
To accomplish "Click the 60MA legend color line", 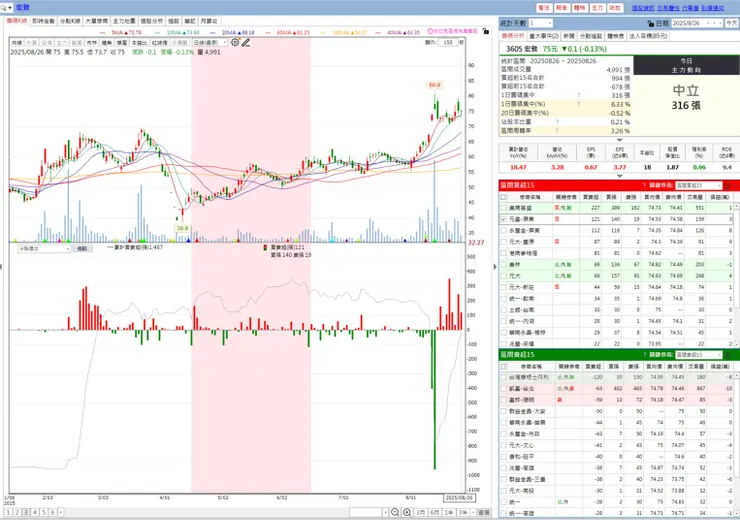I will click(268, 33).
